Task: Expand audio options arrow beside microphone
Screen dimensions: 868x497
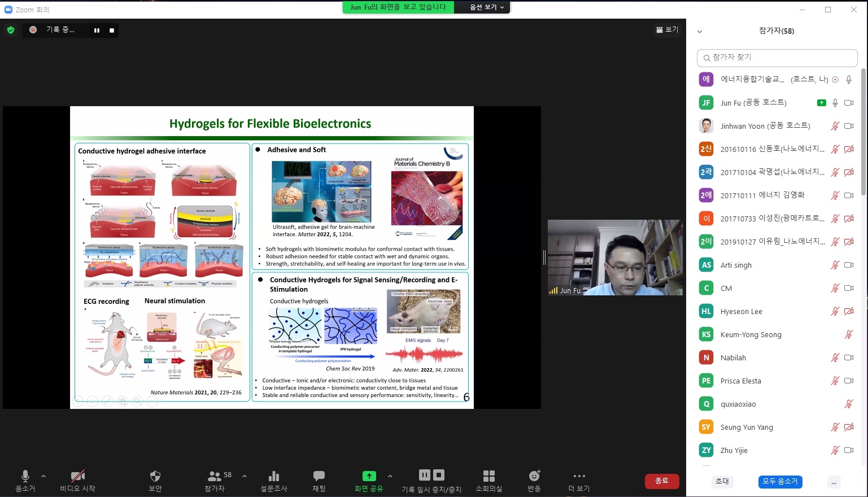Action: click(x=43, y=476)
